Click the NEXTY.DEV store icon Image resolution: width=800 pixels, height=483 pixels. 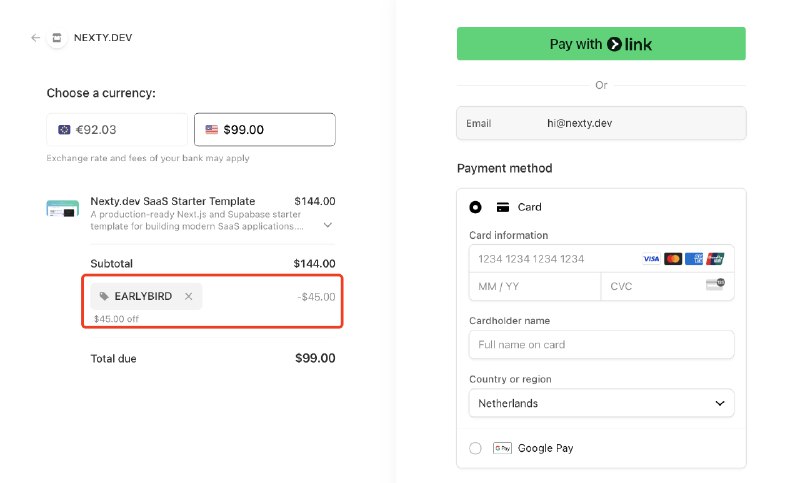coord(57,38)
